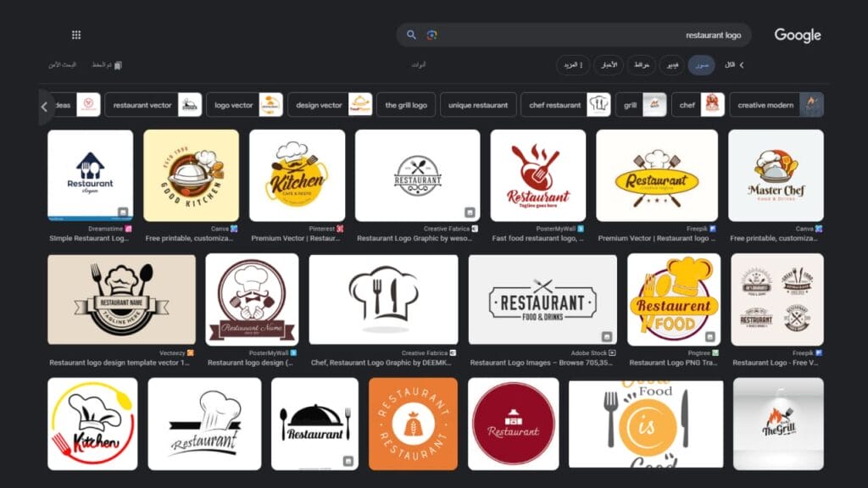Open The Grill flame logo thumbnail
868x488 pixels.
[778, 424]
